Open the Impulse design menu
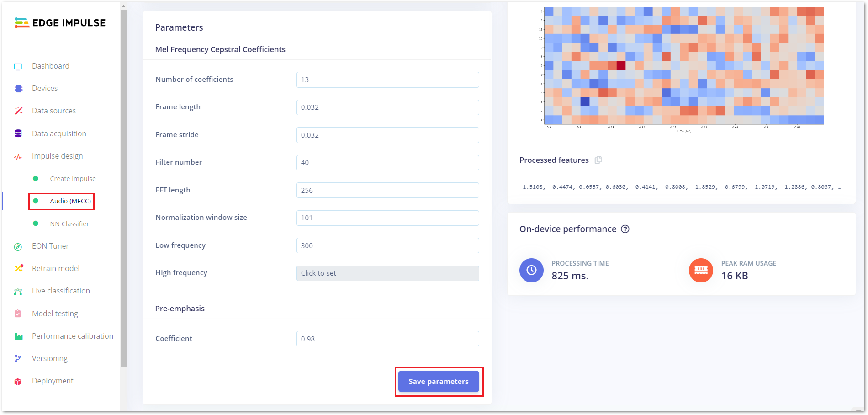Screen dimensions: 868x415 pos(57,156)
